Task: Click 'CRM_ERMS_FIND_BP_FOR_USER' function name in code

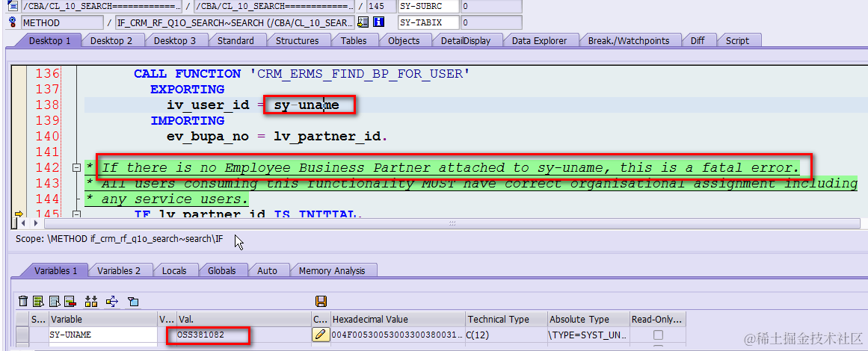Action: click(359, 73)
